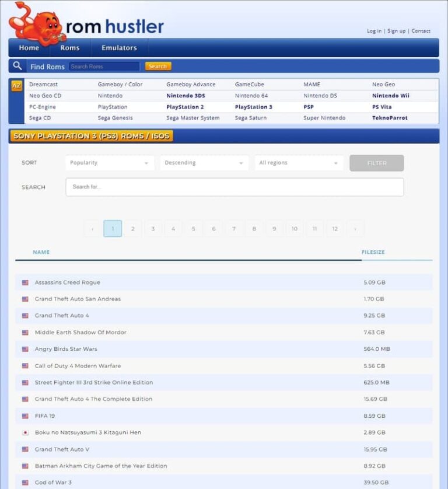The height and width of the screenshot is (489, 448).
Task: Jump to results page 8
Action: (254, 229)
